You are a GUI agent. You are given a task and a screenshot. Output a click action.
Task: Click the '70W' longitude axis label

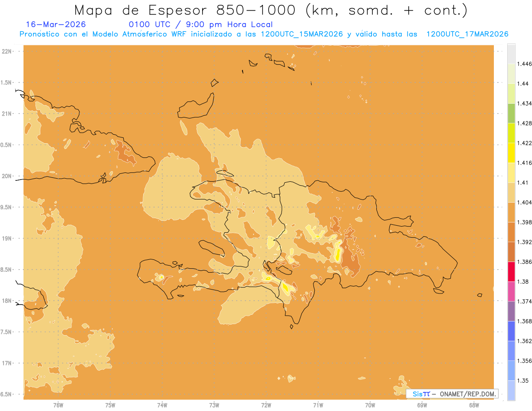coord(370,405)
